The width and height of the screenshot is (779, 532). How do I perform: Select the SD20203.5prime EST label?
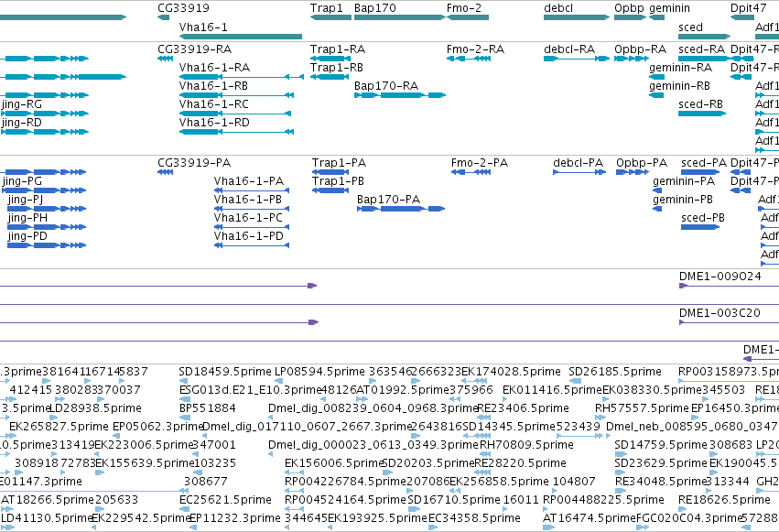pos(428,463)
